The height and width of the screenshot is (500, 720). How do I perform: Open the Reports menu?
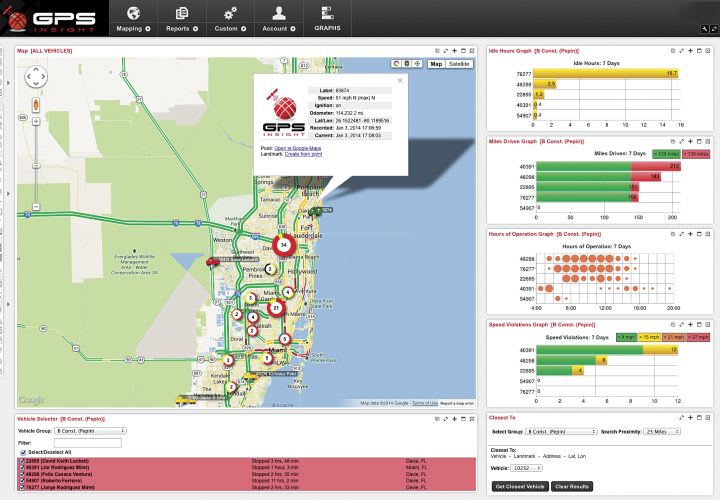(182, 18)
